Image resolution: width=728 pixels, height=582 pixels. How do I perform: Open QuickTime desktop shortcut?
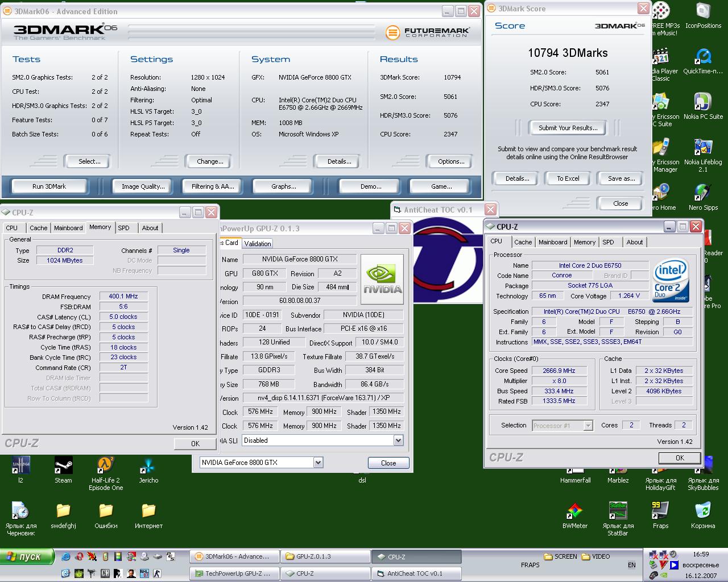click(703, 61)
